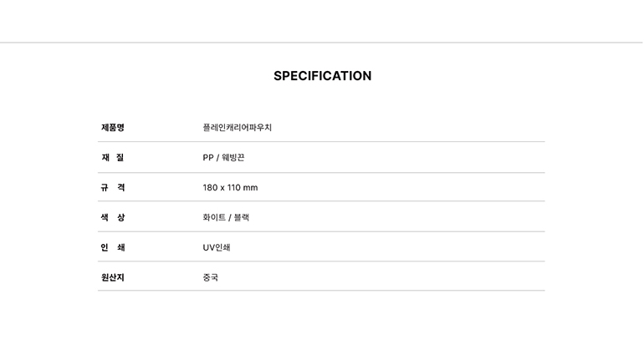This screenshot has width=644, height=355.
Task: Click the 규 격 row label
Action: [113, 188]
